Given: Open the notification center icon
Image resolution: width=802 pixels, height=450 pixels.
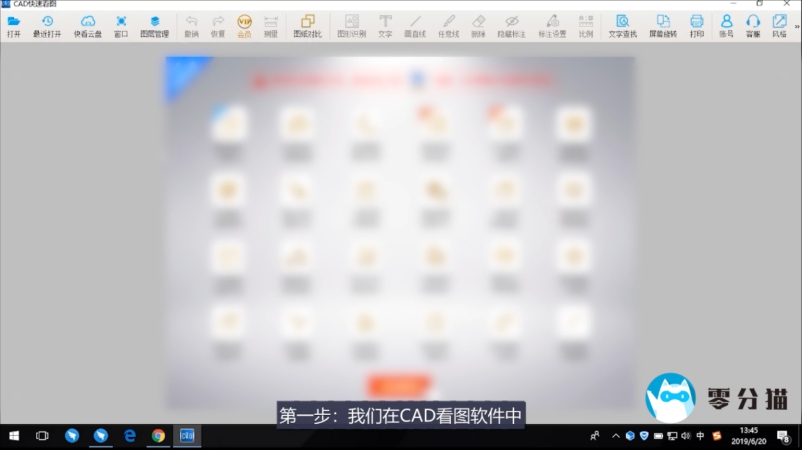Looking at the screenshot, I should 783,436.
